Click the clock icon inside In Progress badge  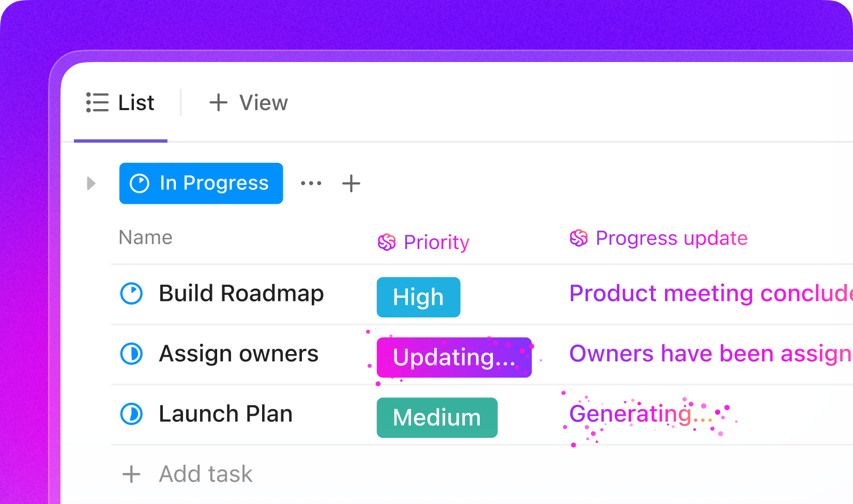(x=140, y=184)
